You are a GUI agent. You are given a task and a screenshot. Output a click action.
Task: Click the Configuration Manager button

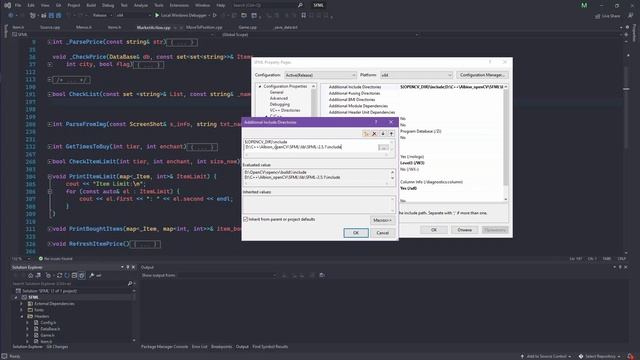(482, 75)
